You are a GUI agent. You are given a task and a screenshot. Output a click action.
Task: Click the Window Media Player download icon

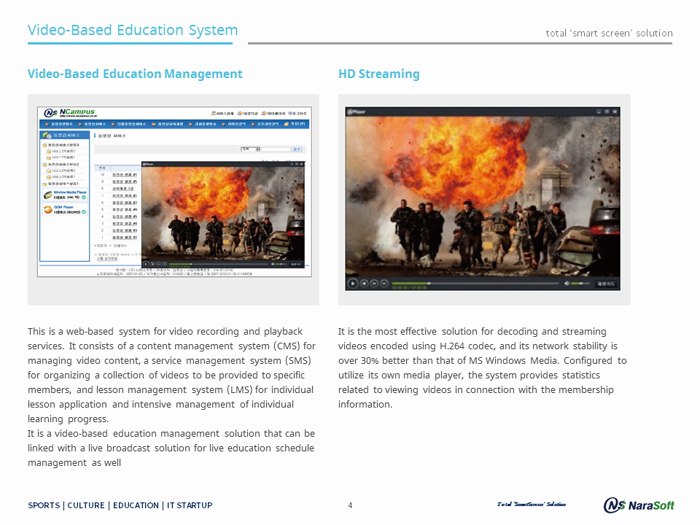click(x=83, y=197)
